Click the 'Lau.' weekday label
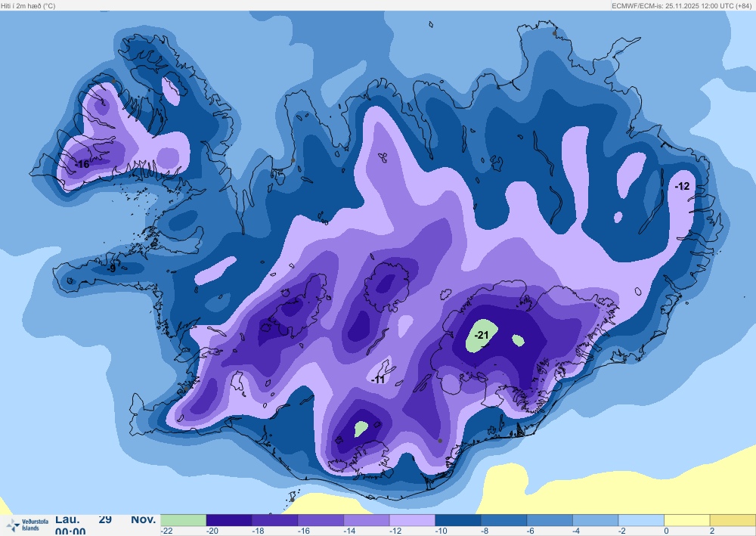 67,519
